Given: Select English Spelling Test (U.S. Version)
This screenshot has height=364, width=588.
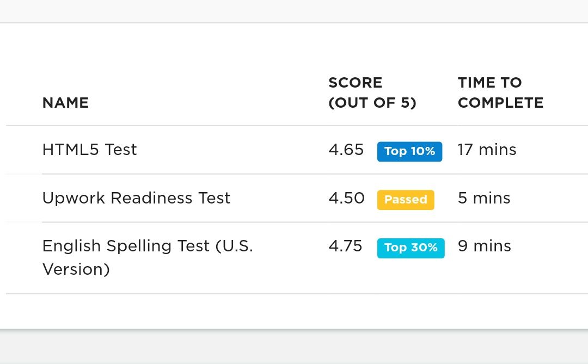Looking at the screenshot, I should point(148,257).
